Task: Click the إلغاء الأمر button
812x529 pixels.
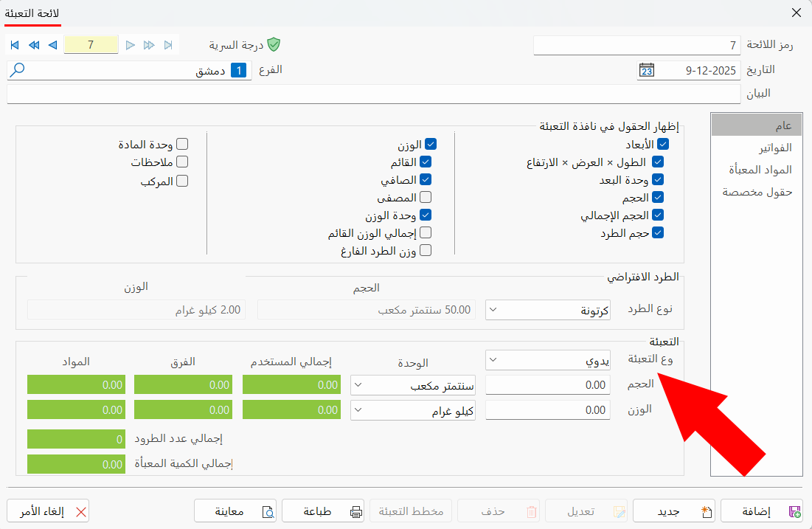Action: pyautogui.click(x=47, y=511)
